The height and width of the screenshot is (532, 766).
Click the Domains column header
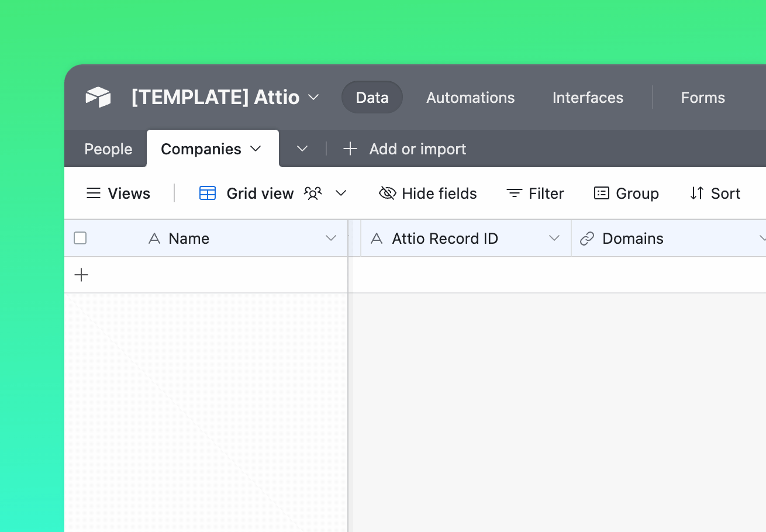669,239
